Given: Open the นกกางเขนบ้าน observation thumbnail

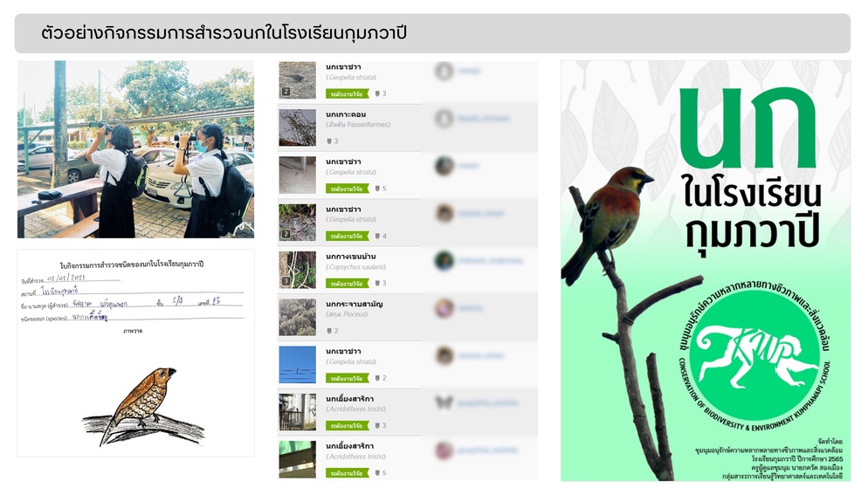Looking at the screenshot, I should (x=297, y=270).
